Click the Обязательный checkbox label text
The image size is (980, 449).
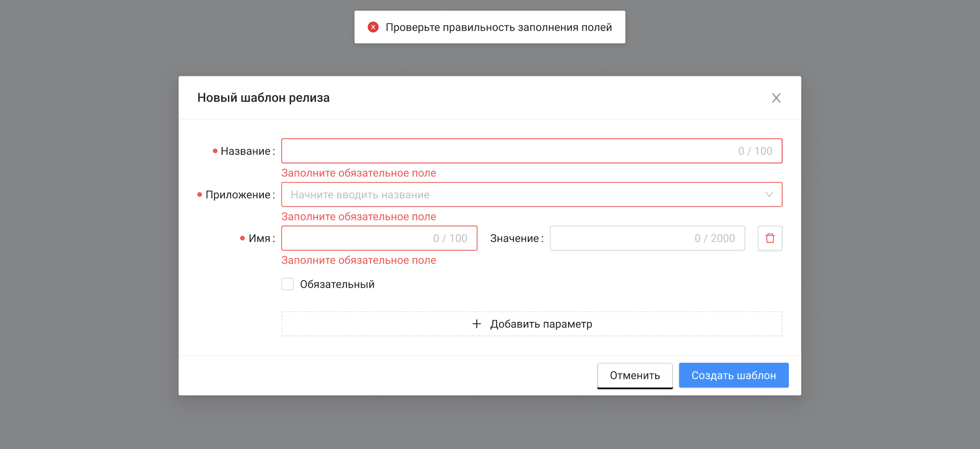pos(337,284)
